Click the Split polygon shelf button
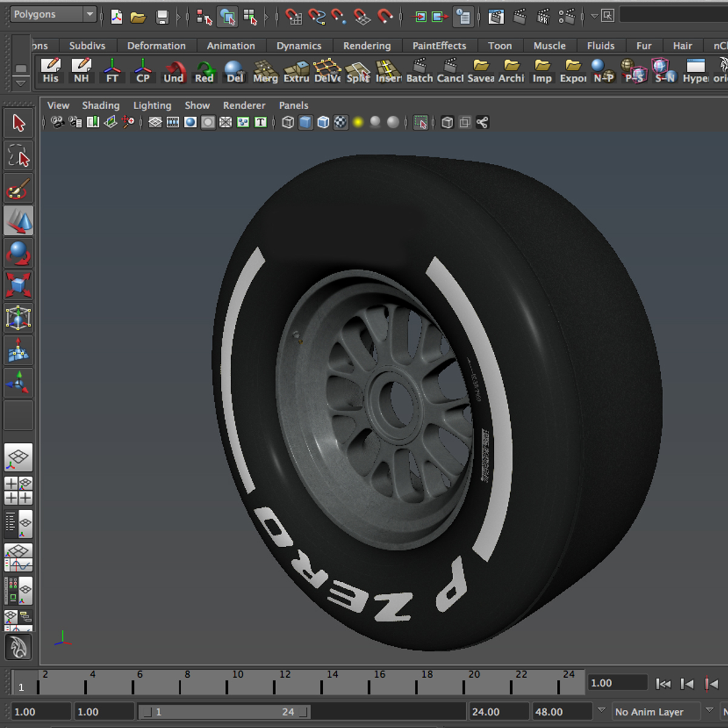This screenshot has height=728, width=728. click(x=358, y=72)
